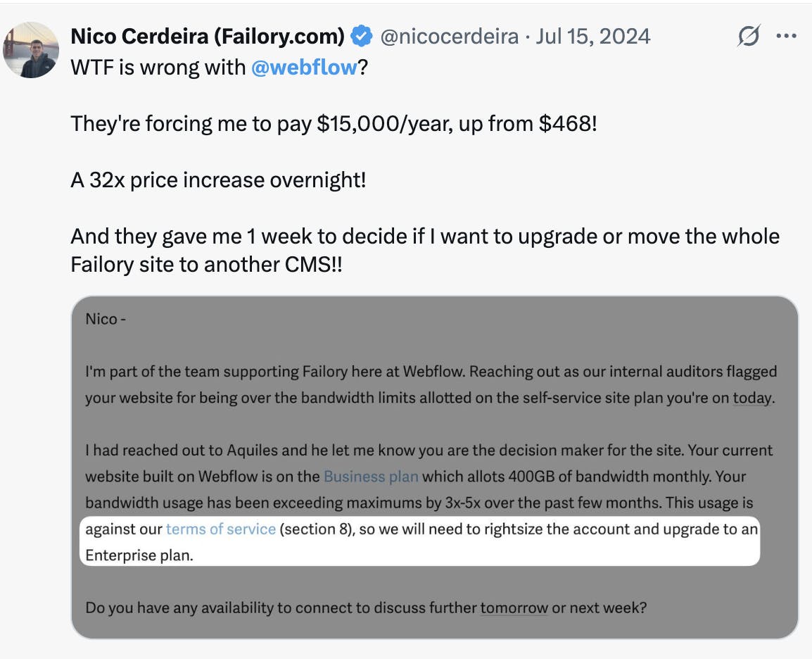Open the @nicocerdeira handle link

[x=449, y=36]
